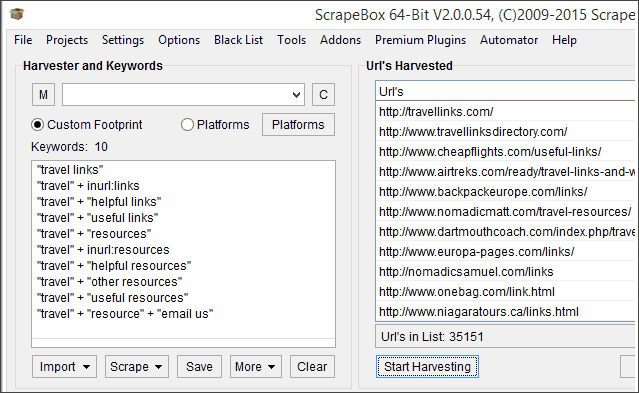Click inside the keywords text area
The width and height of the screenshot is (639, 393).
point(183,254)
